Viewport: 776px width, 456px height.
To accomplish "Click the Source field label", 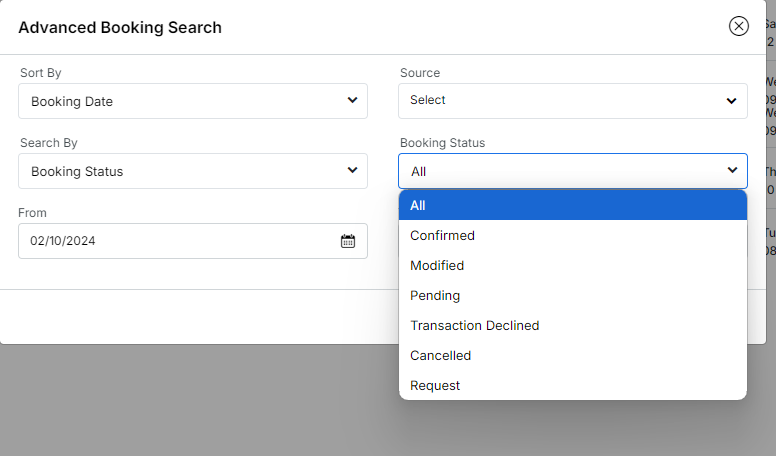I will pyautogui.click(x=420, y=73).
